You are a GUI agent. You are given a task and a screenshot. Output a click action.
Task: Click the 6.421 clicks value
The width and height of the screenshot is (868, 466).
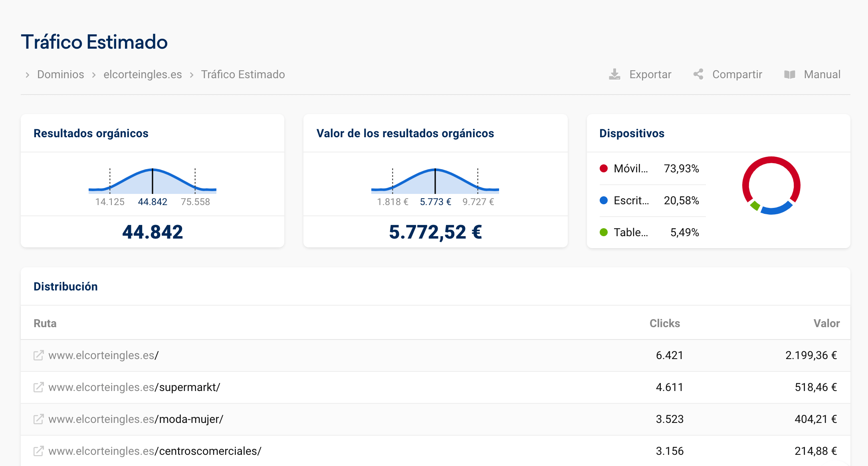[x=670, y=355]
